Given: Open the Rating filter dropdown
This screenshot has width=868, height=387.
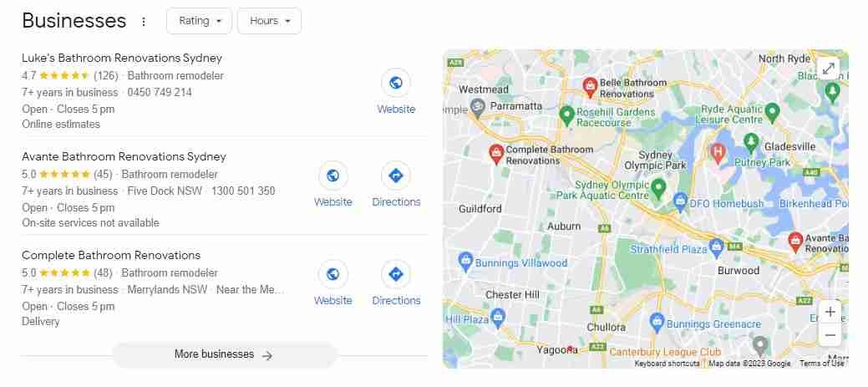Looking at the screenshot, I should point(200,21).
